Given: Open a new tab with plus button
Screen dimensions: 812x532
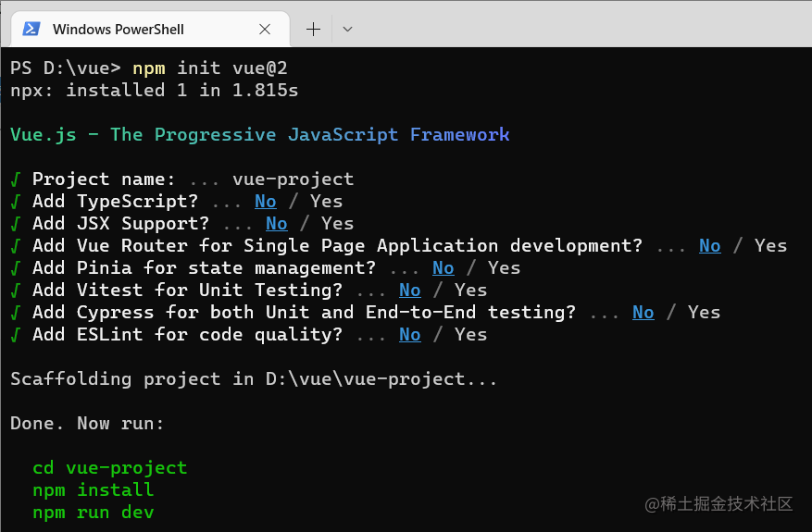Looking at the screenshot, I should pos(313,29).
